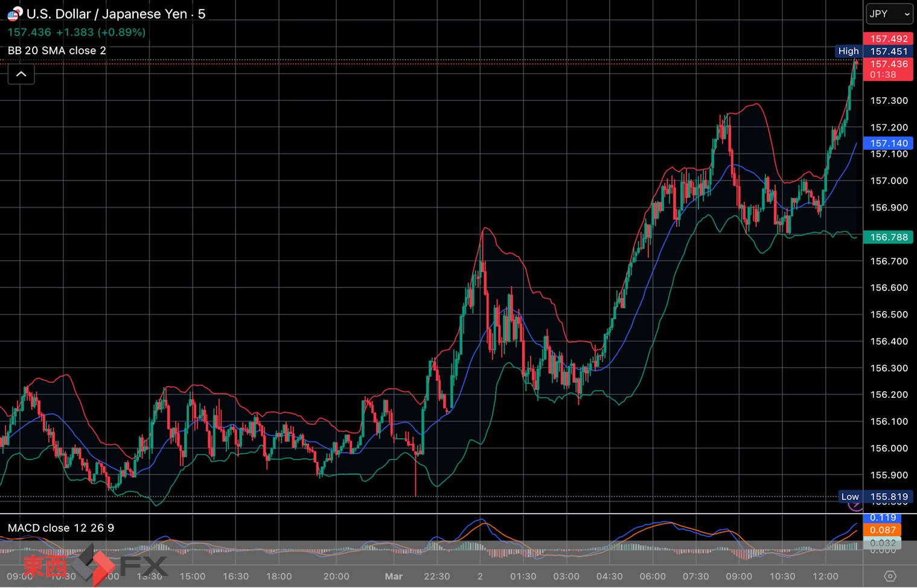Viewport: 917px width, 588px height.
Task: Click the Low 155.819 price label
Action: (874, 497)
